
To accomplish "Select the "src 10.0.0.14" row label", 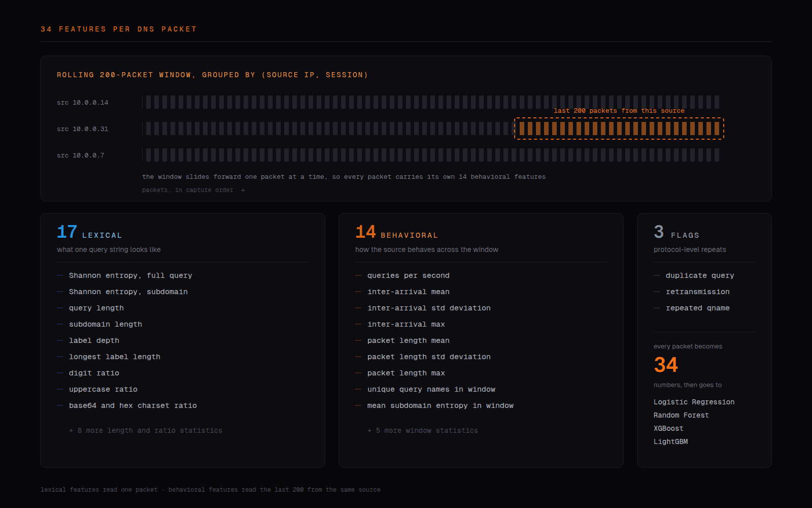I will click(x=83, y=103).
